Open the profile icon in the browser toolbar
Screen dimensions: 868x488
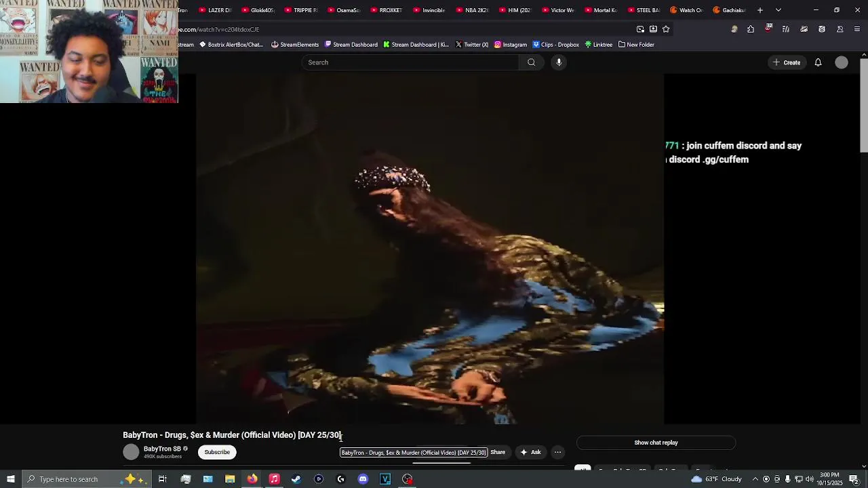coord(840,29)
